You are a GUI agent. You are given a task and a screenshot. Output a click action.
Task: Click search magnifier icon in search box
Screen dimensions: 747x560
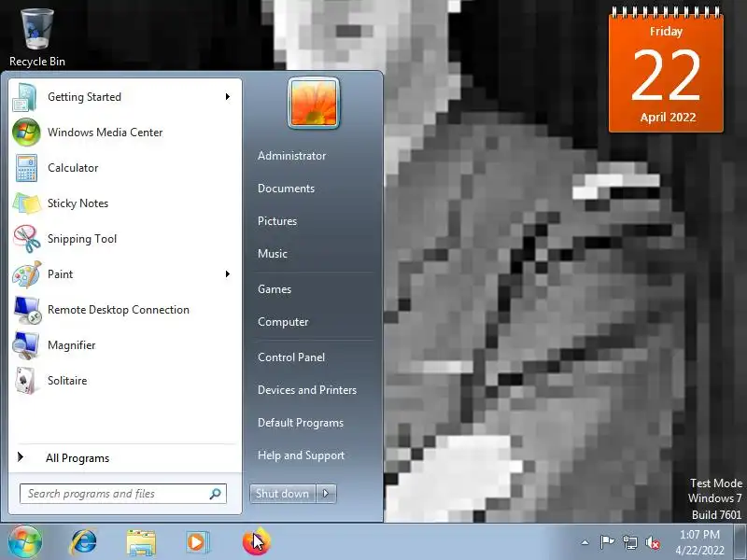coord(216,494)
